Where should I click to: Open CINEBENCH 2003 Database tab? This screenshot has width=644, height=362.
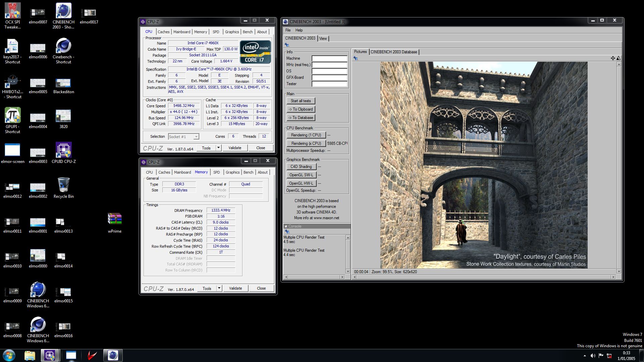(394, 52)
